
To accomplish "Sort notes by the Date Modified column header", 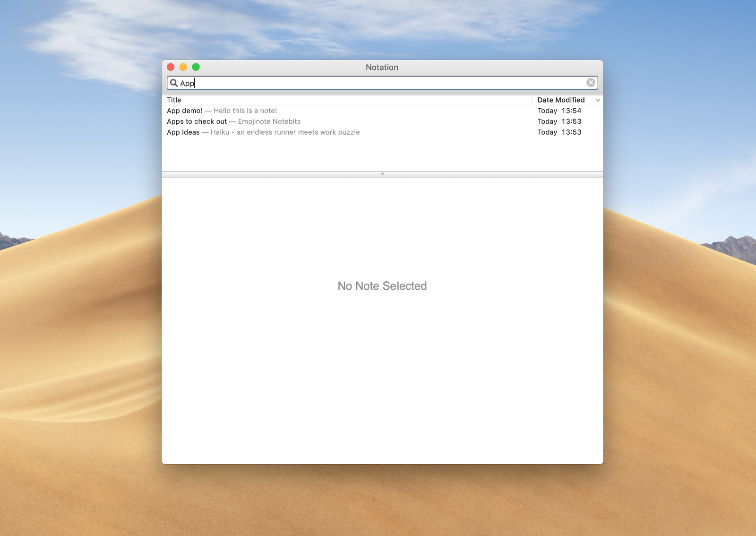I will [561, 100].
